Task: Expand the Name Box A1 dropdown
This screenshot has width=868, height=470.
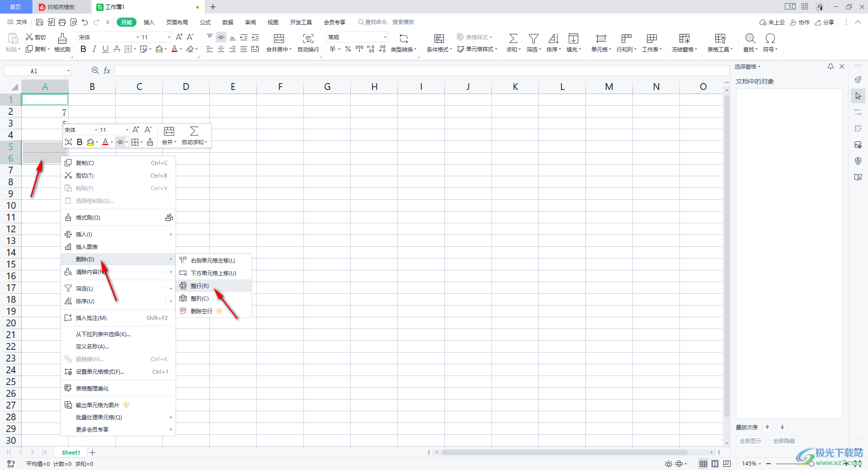Action: (68, 70)
